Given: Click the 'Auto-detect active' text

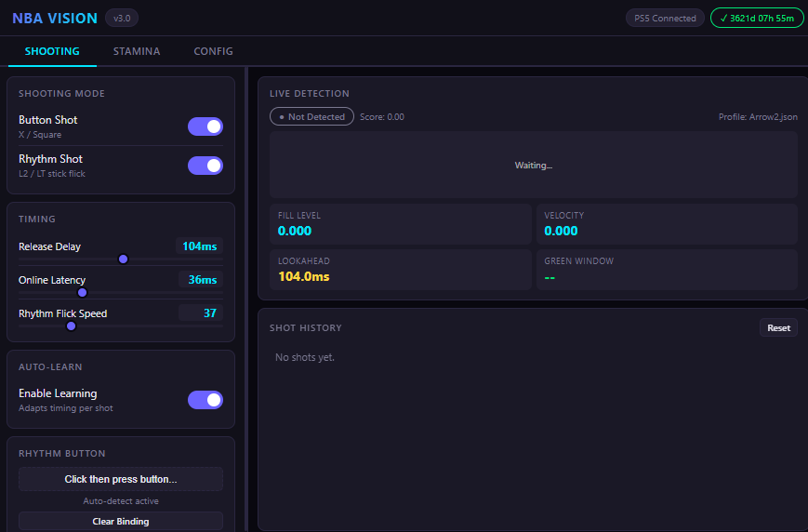Looking at the screenshot, I should tap(121, 501).
